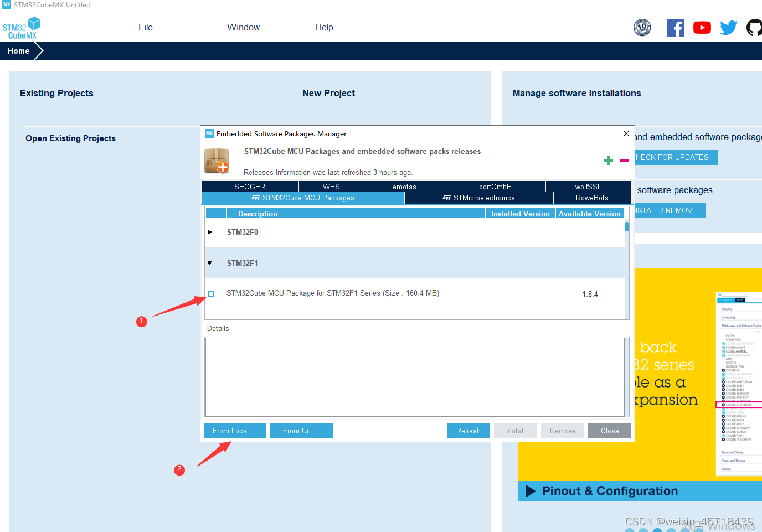
Task: Switch to the emotas tab
Action: tap(404, 187)
